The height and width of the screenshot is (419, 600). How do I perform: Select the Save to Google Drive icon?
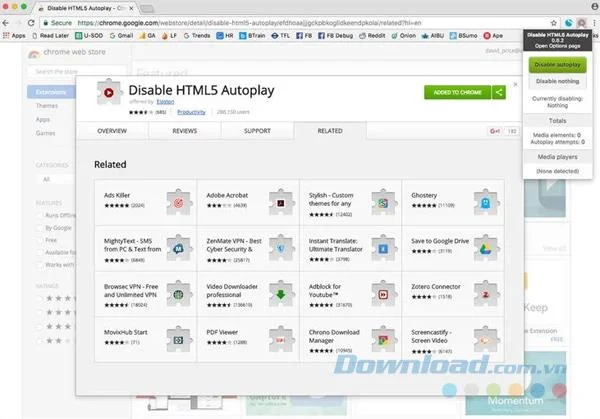486,249
